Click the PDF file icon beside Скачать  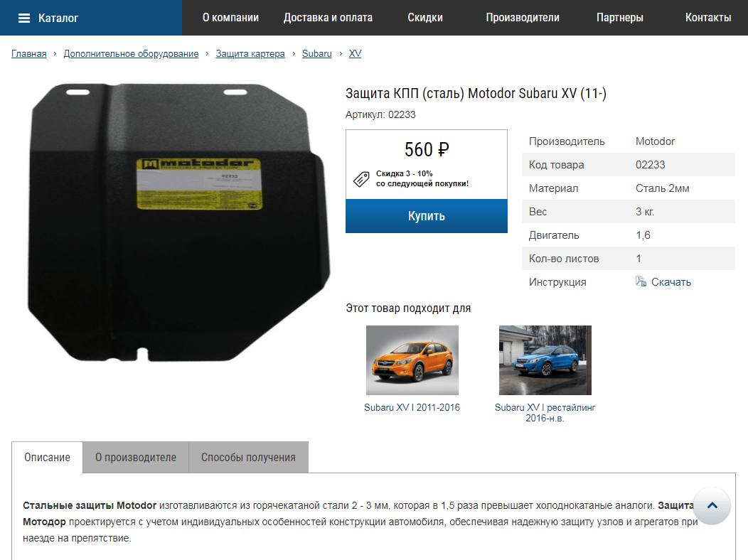pyautogui.click(x=641, y=281)
